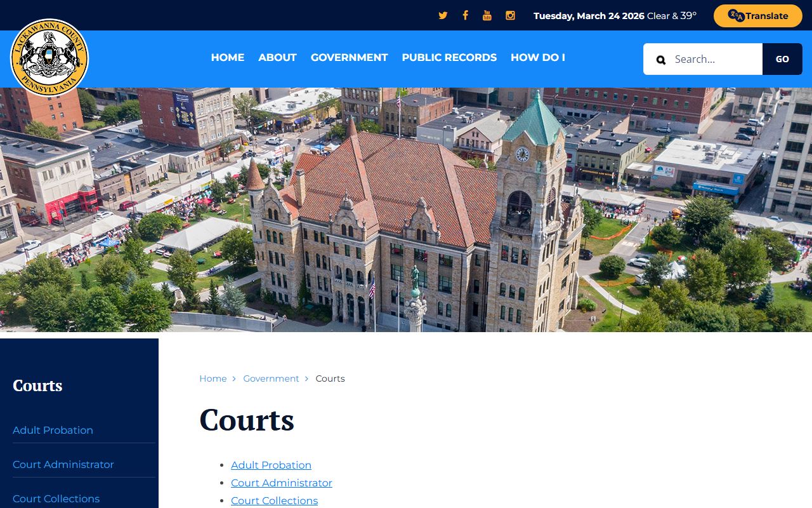812x508 pixels.
Task: Open the YouTube social icon
Action: click(487, 16)
